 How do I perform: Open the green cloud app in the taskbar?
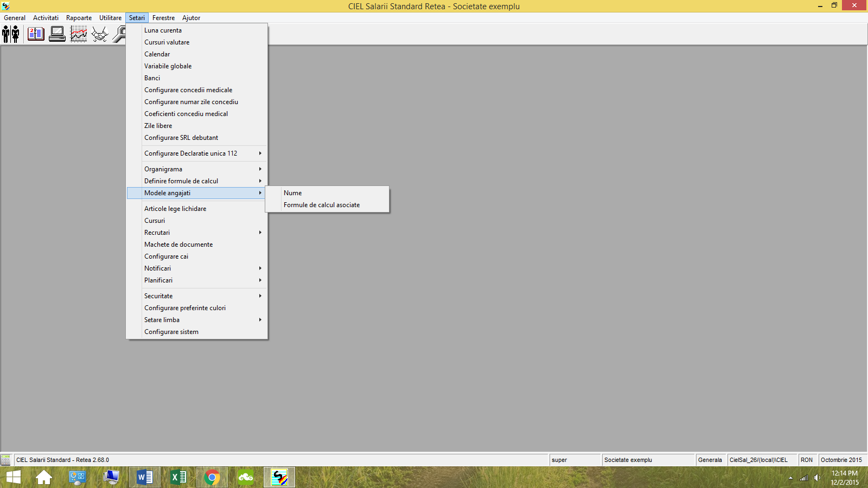pos(246,477)
